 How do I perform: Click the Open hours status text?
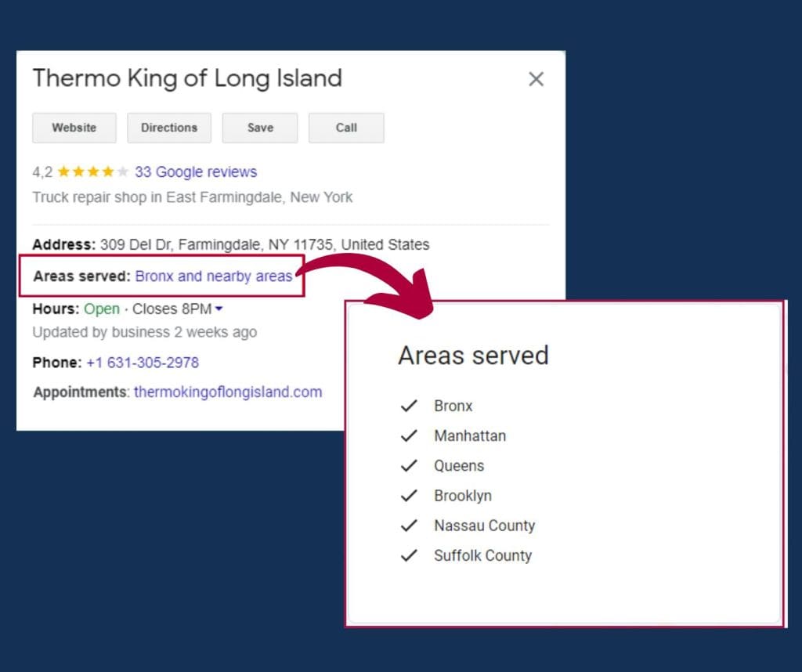[x=102, y=309]
